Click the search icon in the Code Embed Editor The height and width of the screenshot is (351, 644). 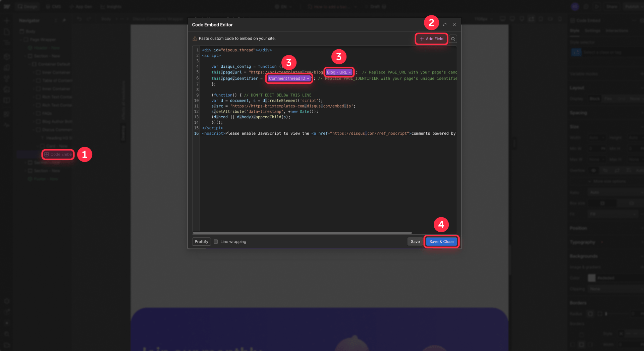[453, 39]
